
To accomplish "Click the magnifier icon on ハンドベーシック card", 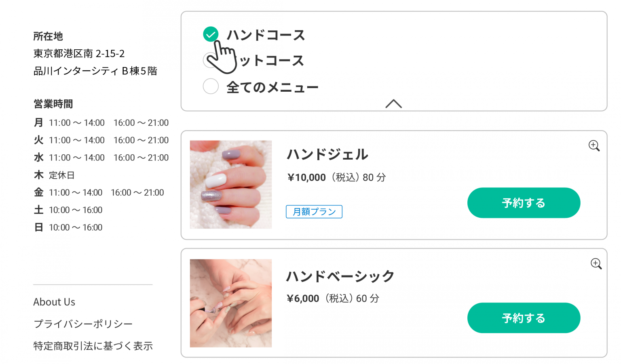I will coord(596,264).
